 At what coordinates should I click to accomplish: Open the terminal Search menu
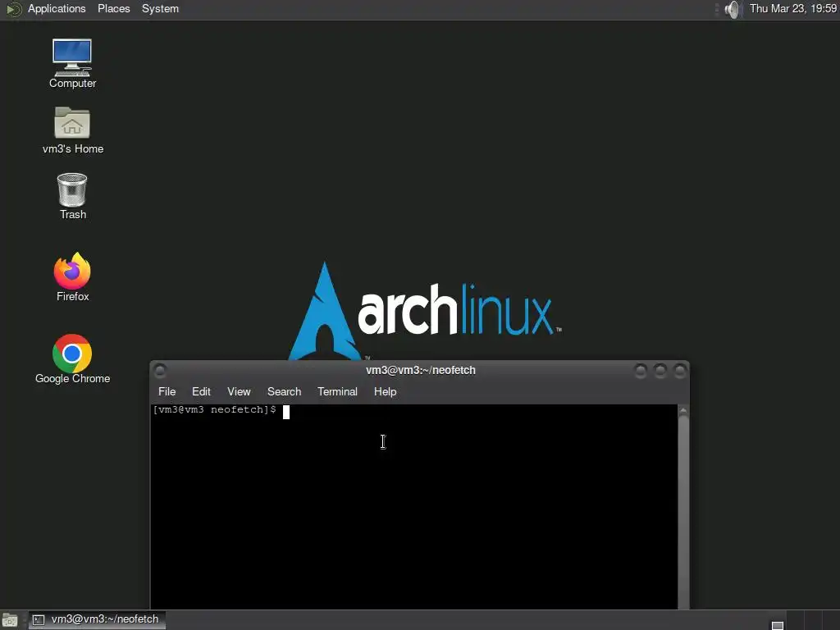pyautogui.click(x=284, y=391)
